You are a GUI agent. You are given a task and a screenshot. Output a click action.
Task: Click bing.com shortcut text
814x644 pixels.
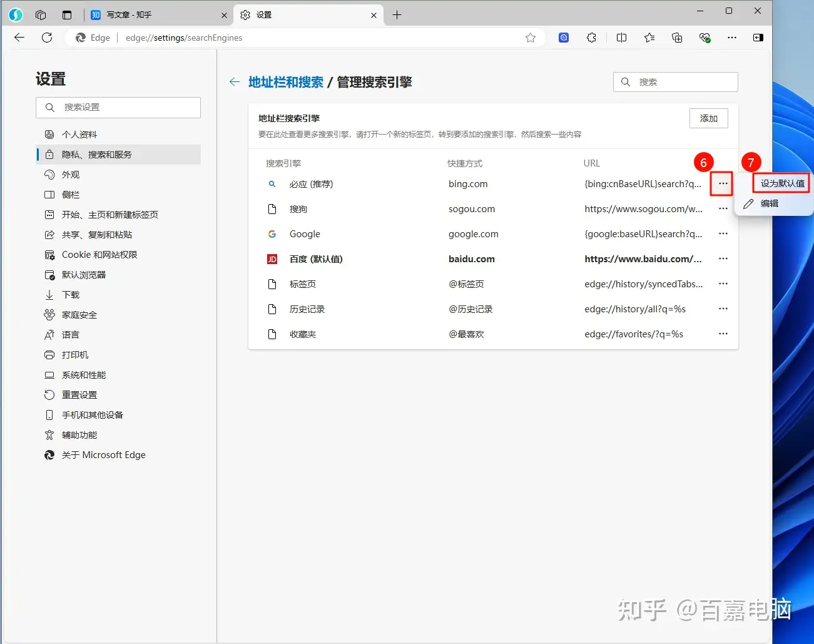point(468,184)
